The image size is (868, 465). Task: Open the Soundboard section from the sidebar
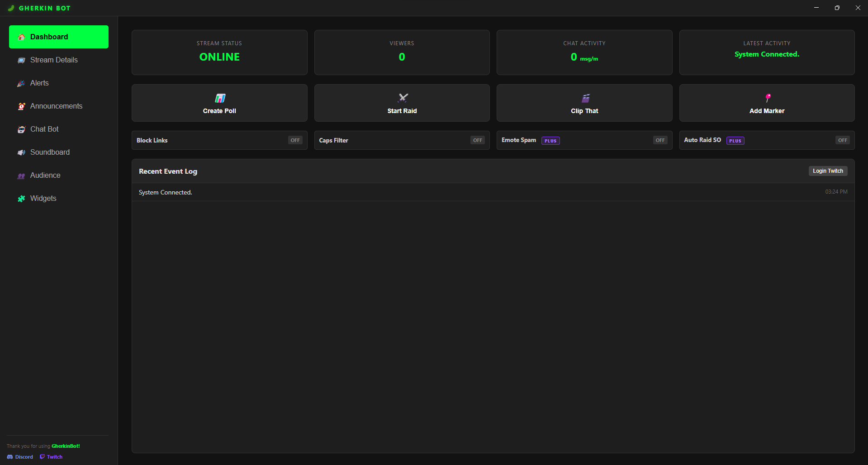click(50, 152)
